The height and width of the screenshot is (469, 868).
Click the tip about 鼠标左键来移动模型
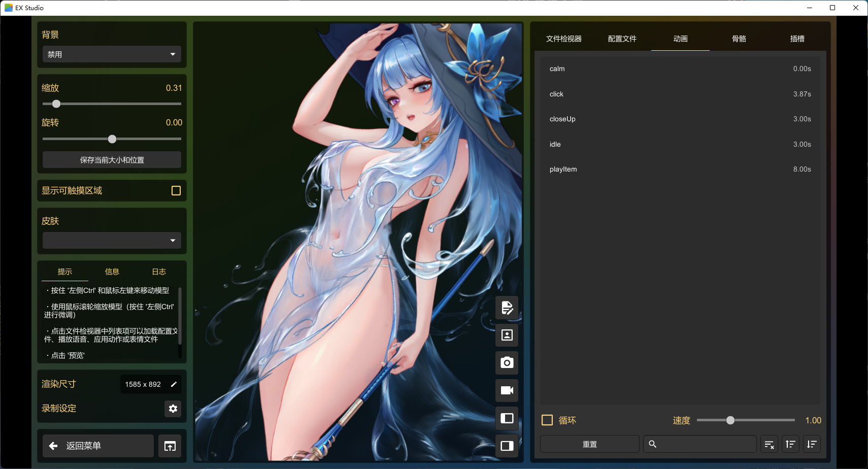click(x=107, y=291)
